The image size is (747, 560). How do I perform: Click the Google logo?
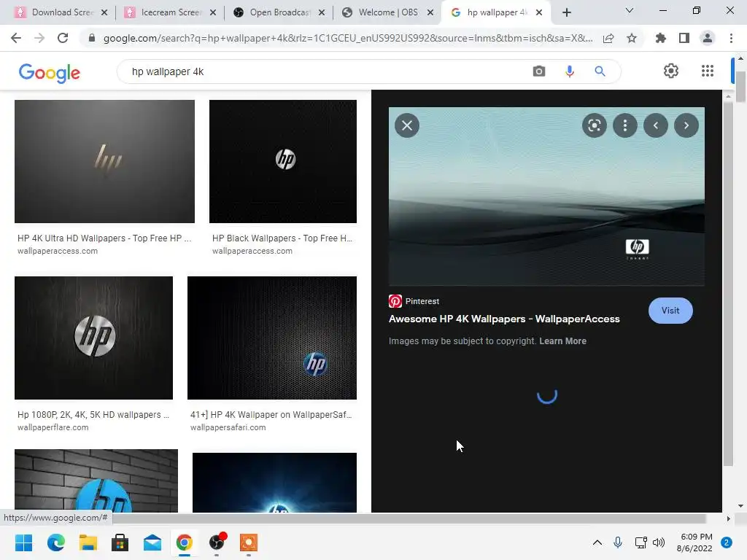[50, 73]
